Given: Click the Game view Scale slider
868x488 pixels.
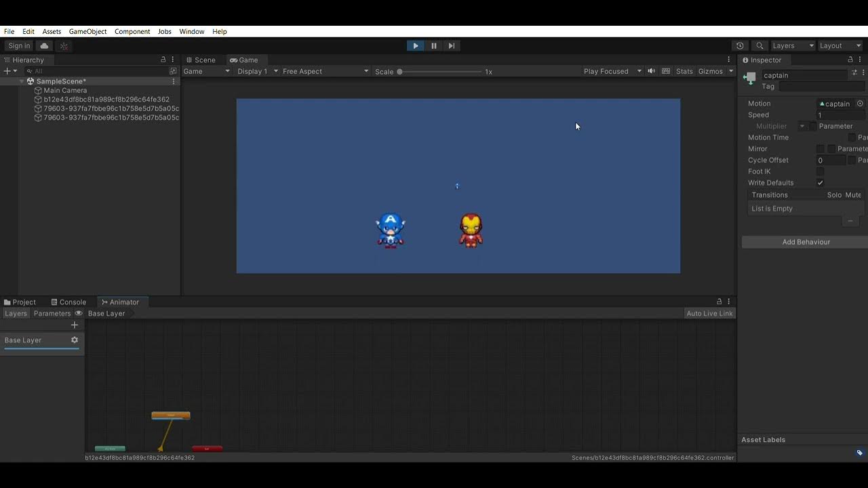Looking at the screenshot, I should [x=440, y=71].
